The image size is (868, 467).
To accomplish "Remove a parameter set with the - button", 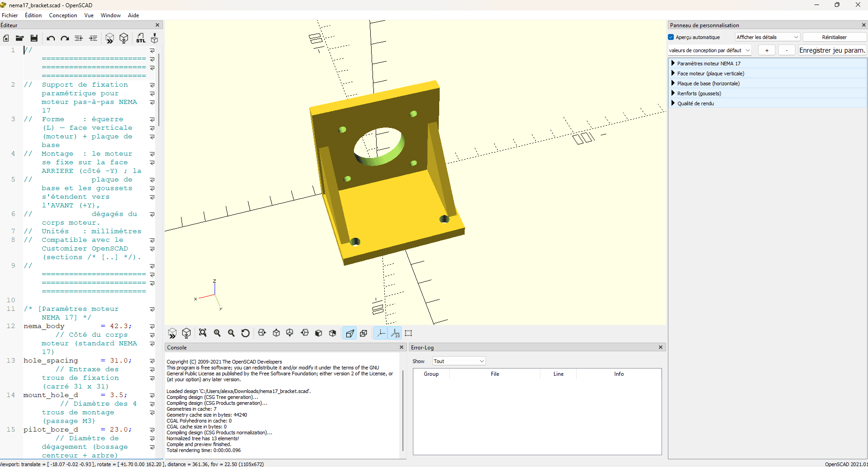I will coord(787,50).
